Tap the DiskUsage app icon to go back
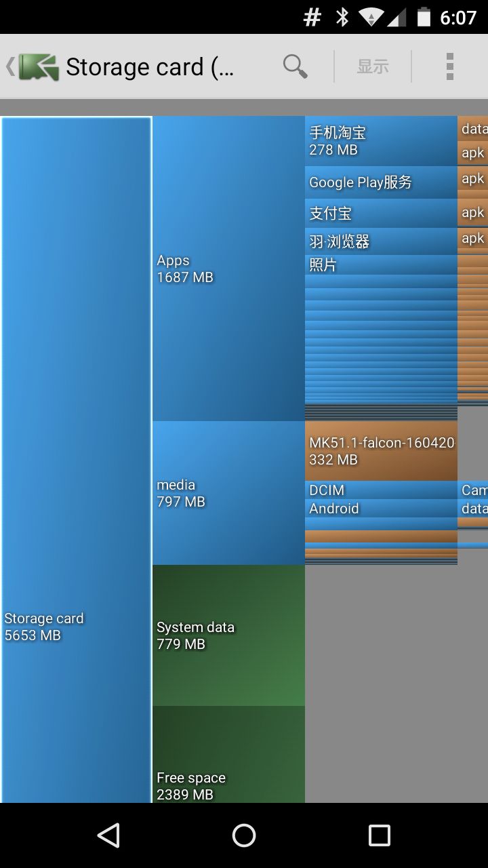Viewport: 488px width, 868px height. pyautogui.click(x=37, y=66)
